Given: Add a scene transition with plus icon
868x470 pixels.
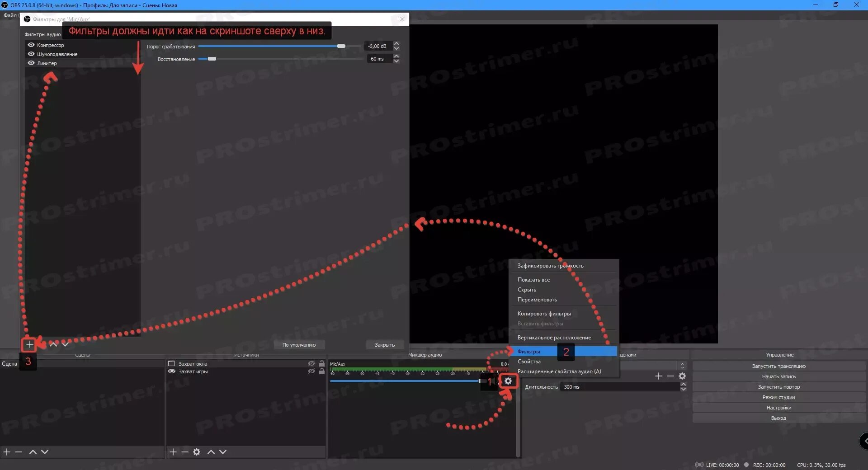Looking at the screenshot, I should [659, 376].
